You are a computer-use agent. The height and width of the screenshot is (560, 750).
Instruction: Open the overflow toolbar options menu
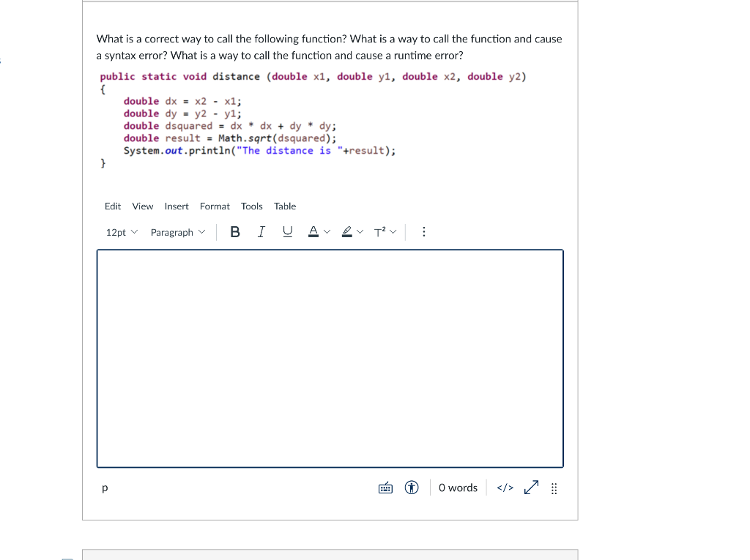click(x=424, y=231)
